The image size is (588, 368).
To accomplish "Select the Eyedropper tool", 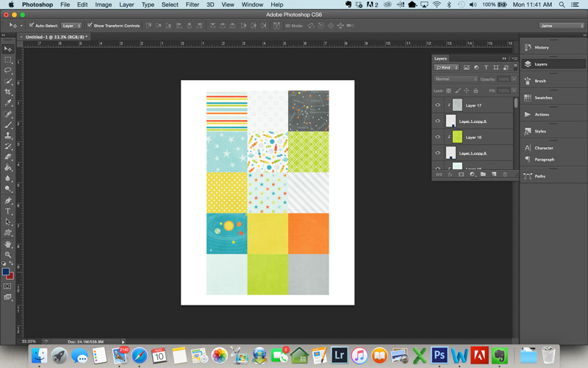I will click(x=8, y=103).
